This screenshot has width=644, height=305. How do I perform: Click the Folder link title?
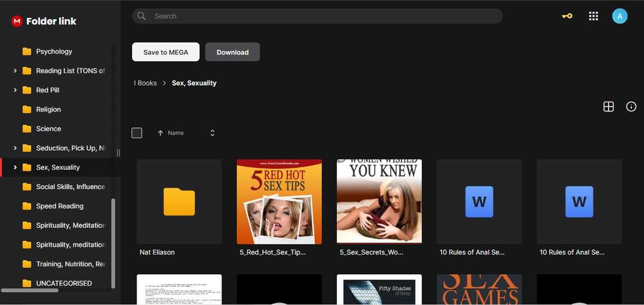coord(52,21)
